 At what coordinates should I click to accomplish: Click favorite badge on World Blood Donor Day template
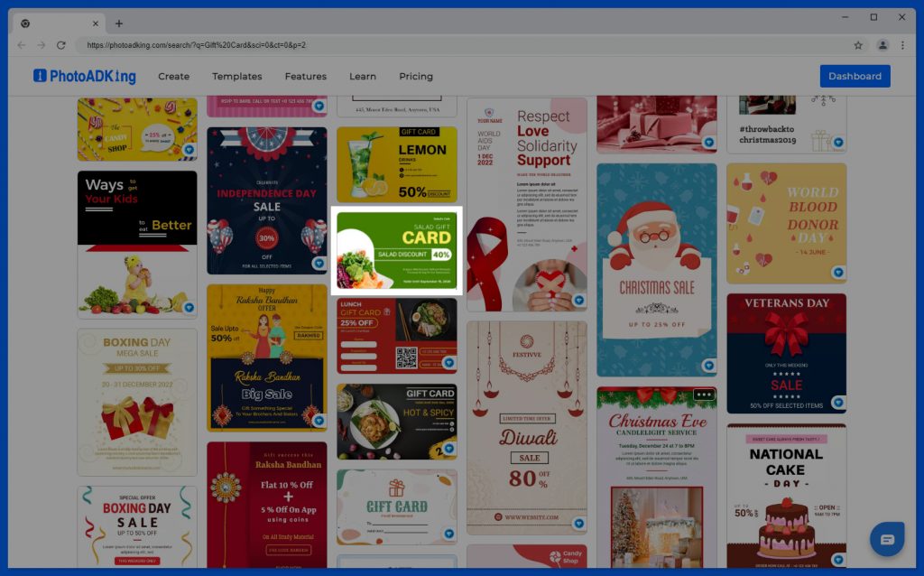tap(838, 273)
